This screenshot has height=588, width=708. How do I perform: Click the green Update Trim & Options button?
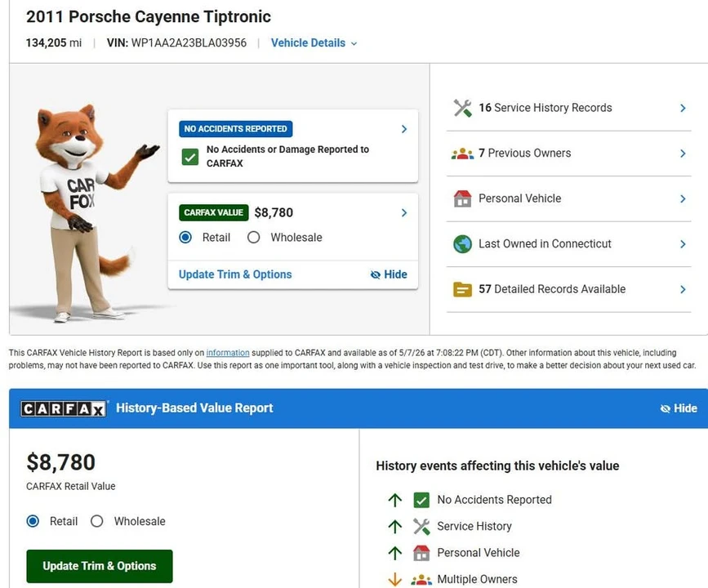pos(100,566)
